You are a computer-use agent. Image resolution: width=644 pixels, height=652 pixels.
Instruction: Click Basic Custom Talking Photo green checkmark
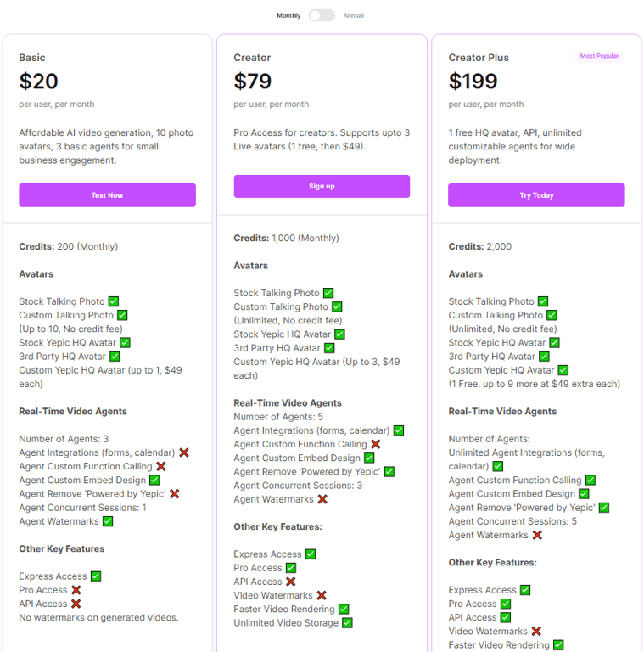coord(122,315)
